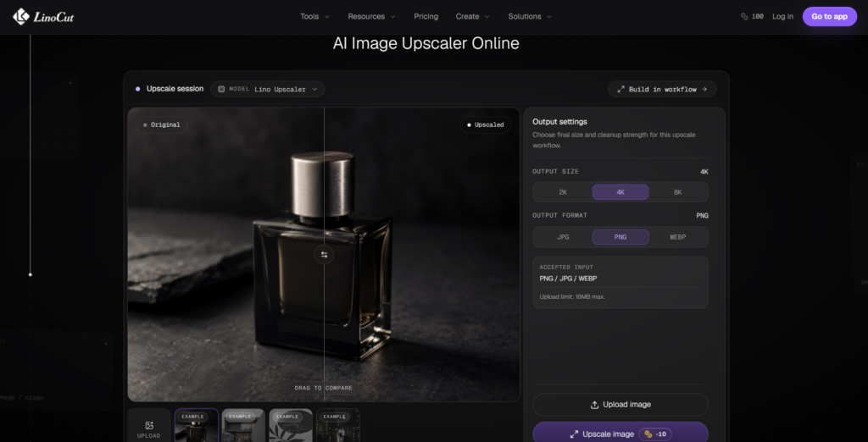This screenshot has height=442, width=868.
Task: Open the Pricing page
Action: pos(426,17)
